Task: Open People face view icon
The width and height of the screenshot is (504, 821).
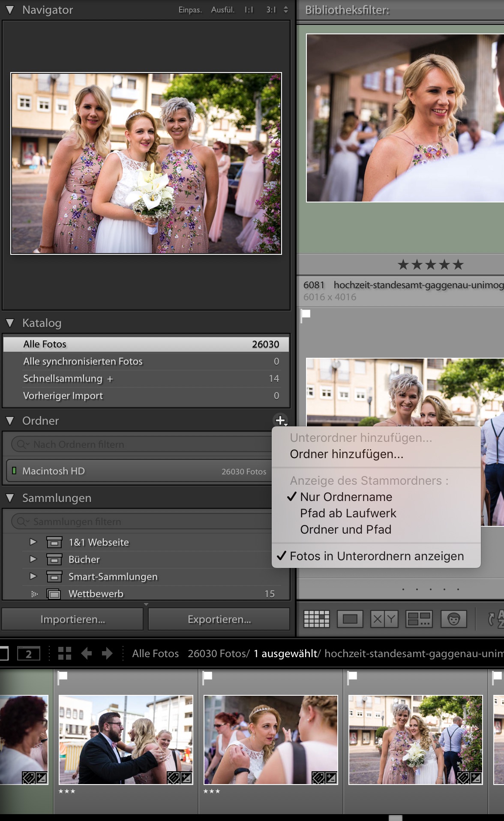Action: (x=453, y=619)
